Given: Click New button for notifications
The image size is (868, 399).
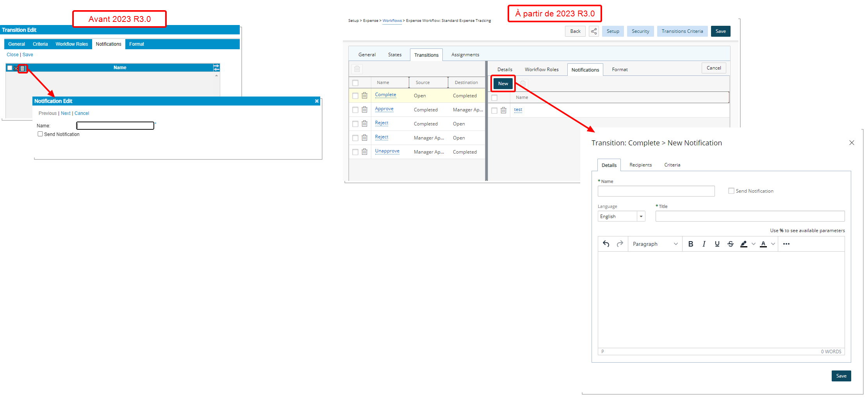Looking at the screenshot, I should 503,84.
